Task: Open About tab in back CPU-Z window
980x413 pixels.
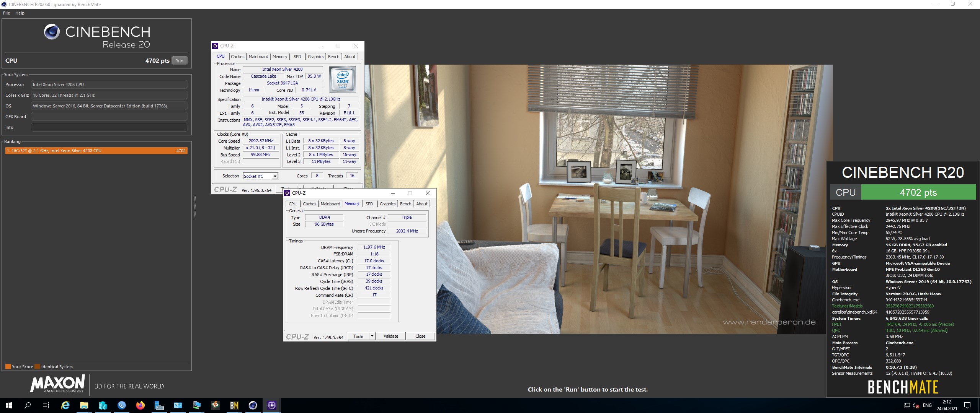Action: click(350, 57)
